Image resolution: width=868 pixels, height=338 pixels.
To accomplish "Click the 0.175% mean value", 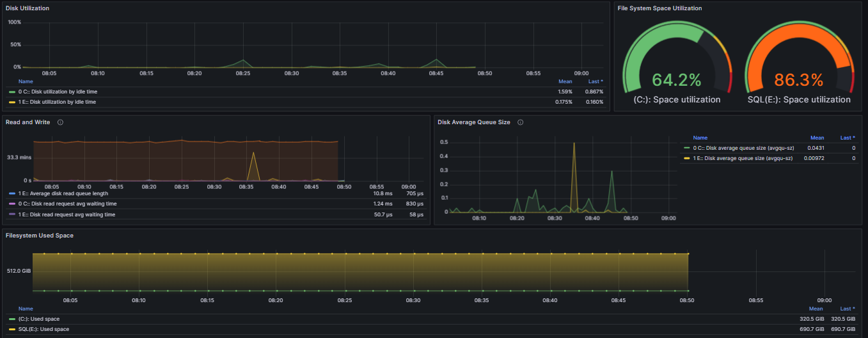I will click(x=563, y=102).
